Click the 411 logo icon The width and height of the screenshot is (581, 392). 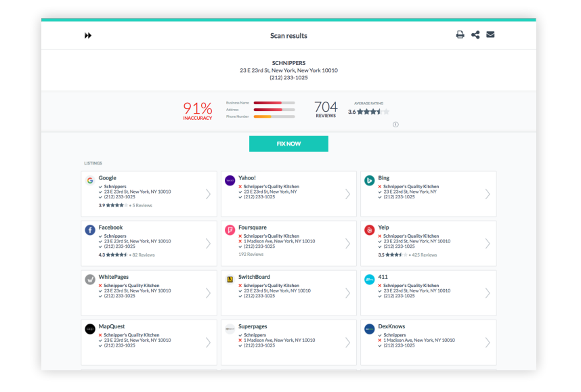[370, 280]
